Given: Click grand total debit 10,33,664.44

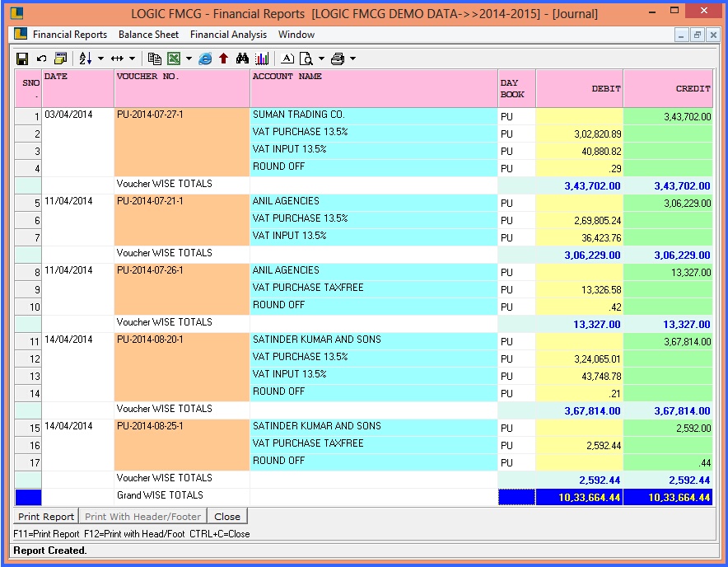Looking at the screenshot, I should coord(580,497).
